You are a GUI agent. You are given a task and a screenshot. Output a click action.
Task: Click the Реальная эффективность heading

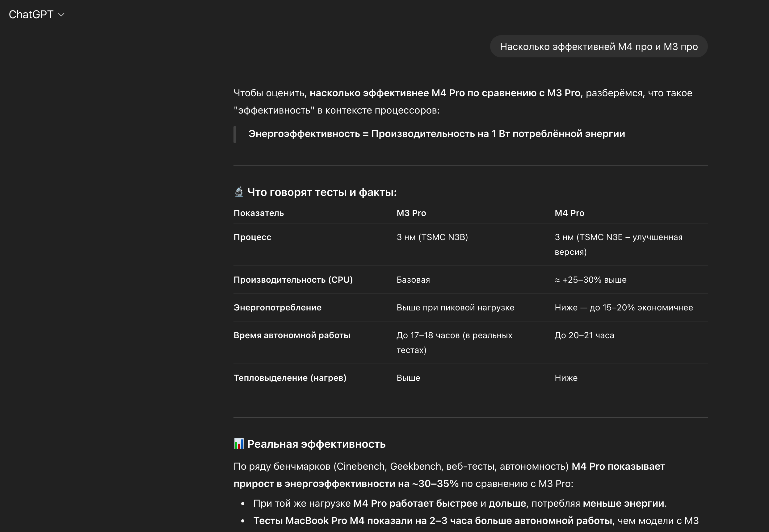click(316, 444)
